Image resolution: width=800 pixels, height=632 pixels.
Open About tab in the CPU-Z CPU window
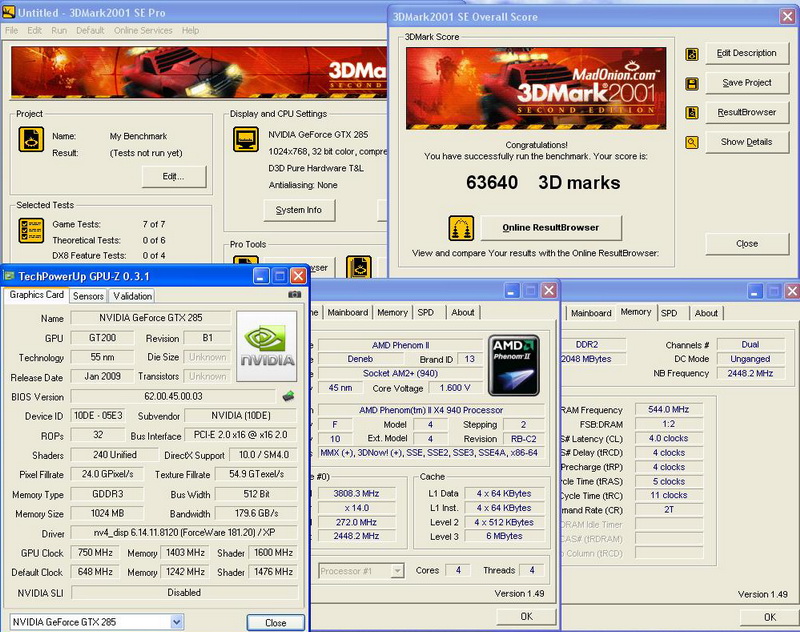coord(463,313)
